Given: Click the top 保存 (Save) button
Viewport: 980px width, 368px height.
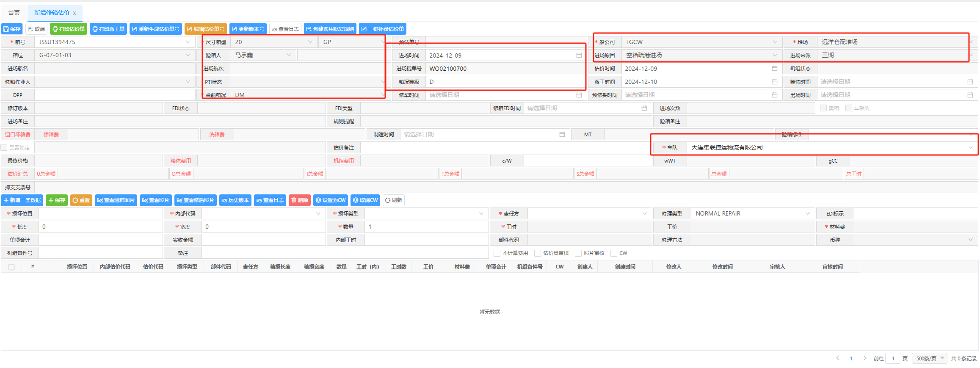Looking at the screenshot, I should [12, 29].
